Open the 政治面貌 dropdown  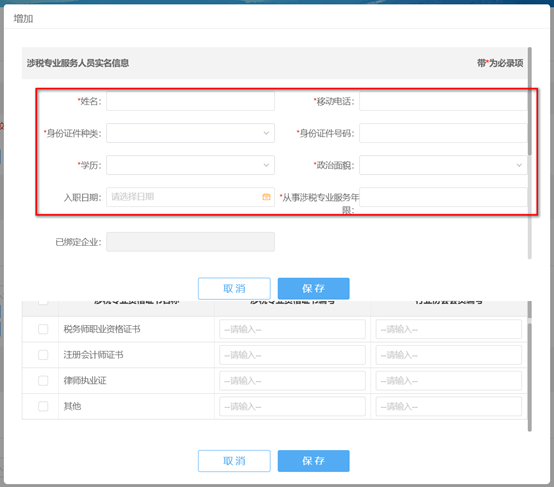point(443,165)
